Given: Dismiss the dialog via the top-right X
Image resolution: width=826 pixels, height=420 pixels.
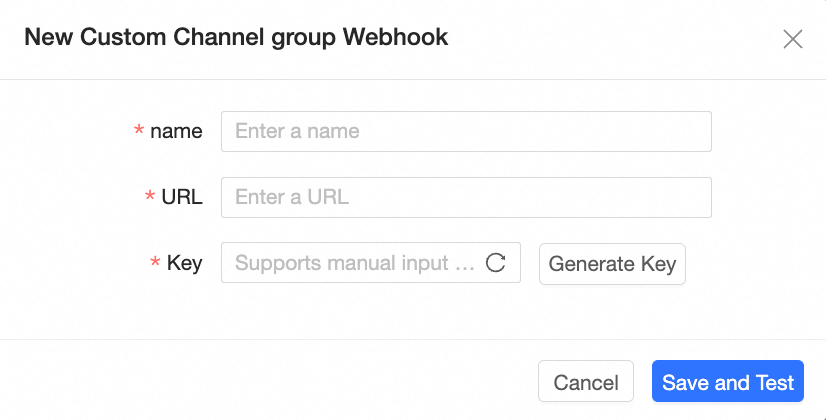Looking at the screenshot, I should point(793,39).
